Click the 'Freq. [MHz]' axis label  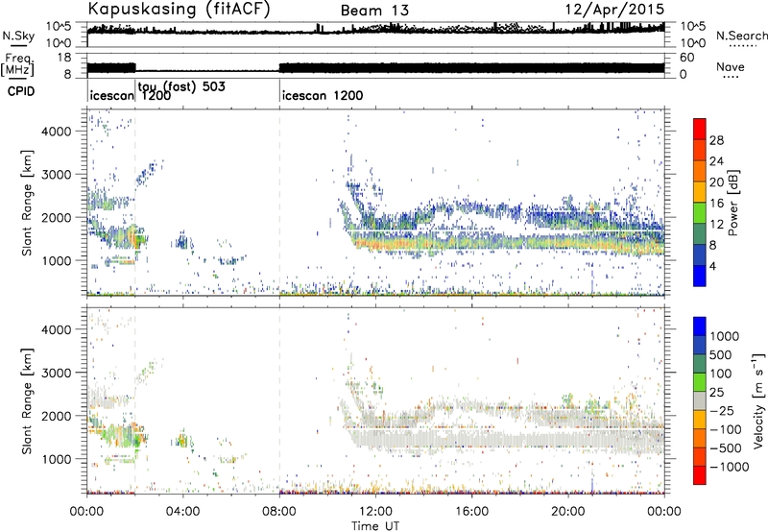point(17,64)
